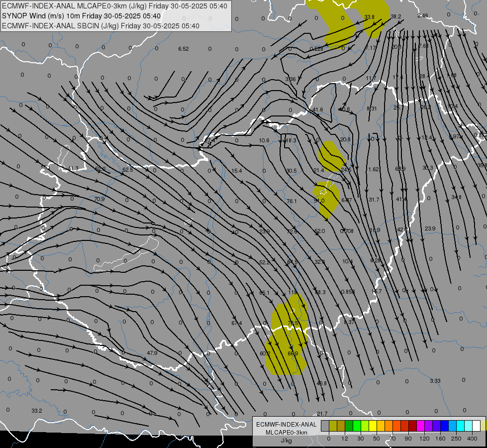The height and width of the screenshot is (448, 487).
Task: Click the map value 34.8
Action: tap(456, 197)
